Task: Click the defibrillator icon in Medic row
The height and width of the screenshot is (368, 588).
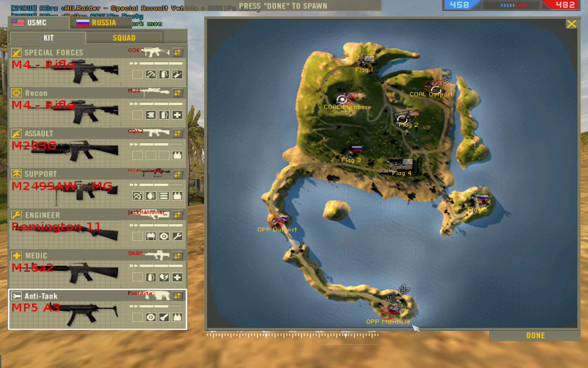Action: click(164, 277)
